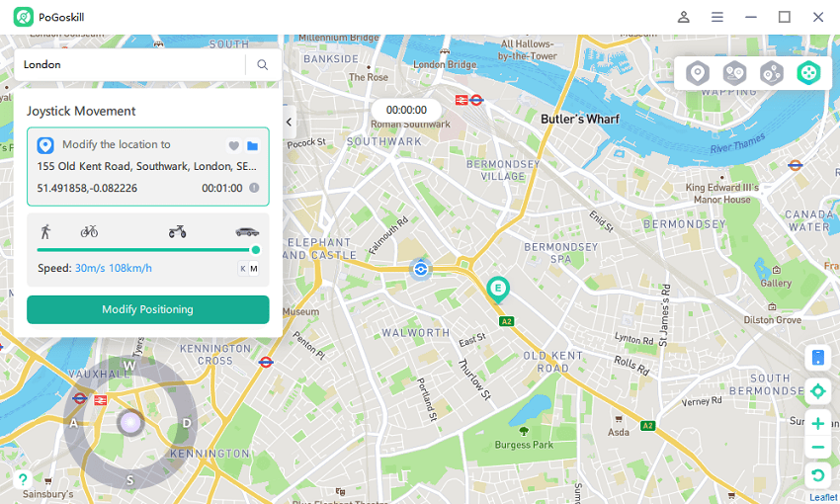Select the teleport mode pin icon
This screenshot has height=504, width=840.
click(698, 73)
